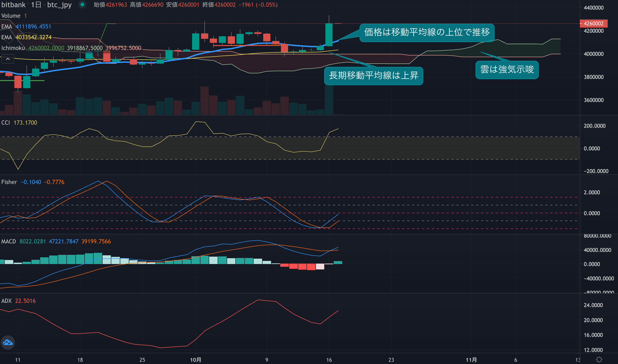Click the 10月 date on time axis
This screenshot has width=618, height=364.
(196, 360)
